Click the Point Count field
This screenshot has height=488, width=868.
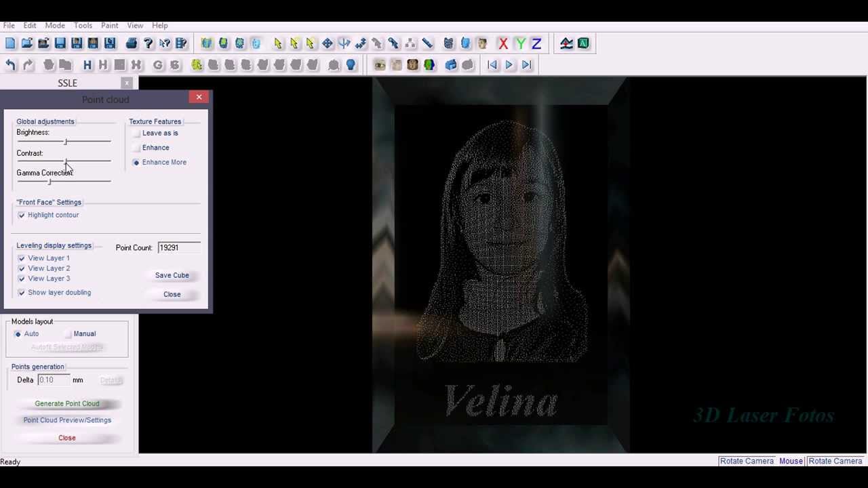click(x=179, y=248)
